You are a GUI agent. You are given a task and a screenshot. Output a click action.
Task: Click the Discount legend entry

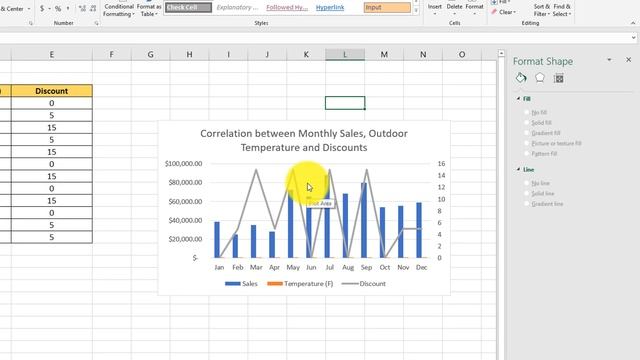[363, 284]
